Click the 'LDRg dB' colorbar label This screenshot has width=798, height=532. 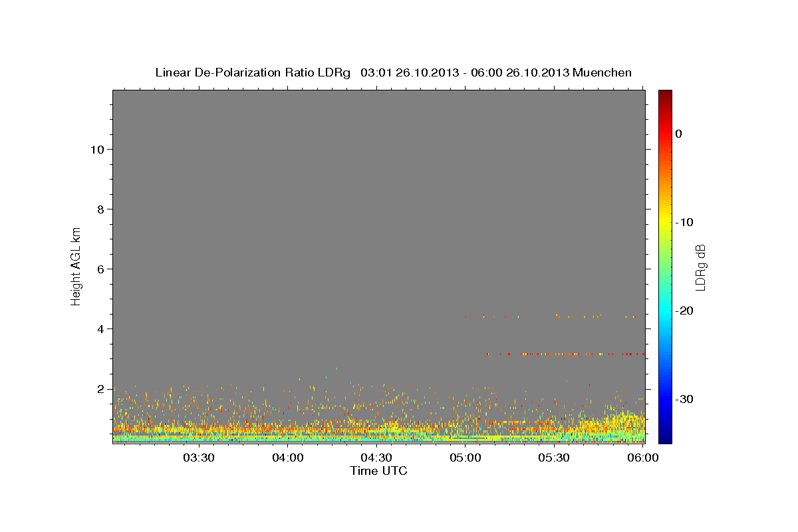click(x=700, y=267)
